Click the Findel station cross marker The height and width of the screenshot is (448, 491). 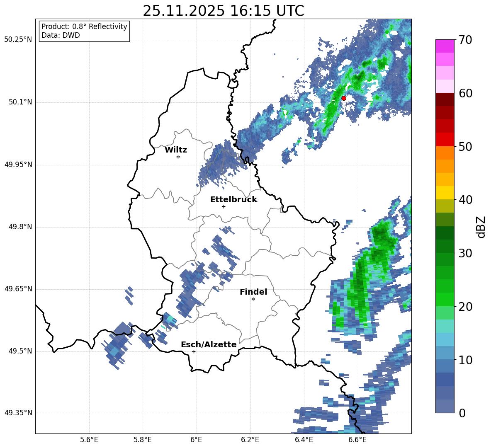click(253, 299)
